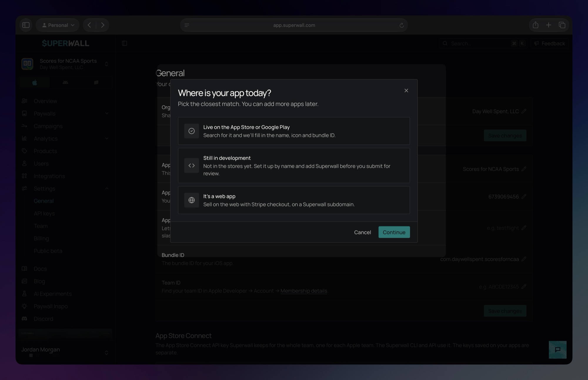Open the Personal profile dropdown
The width and height of the screenshot is (588, 380).
[x=58, y=25]
